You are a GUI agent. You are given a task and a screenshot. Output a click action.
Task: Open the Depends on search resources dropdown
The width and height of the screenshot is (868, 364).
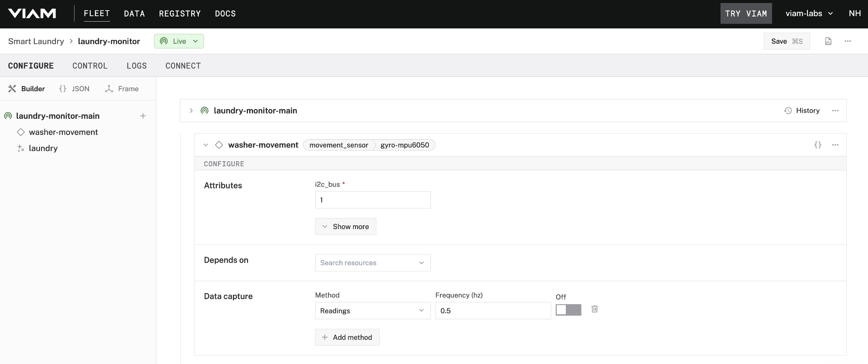pos(373,263)
